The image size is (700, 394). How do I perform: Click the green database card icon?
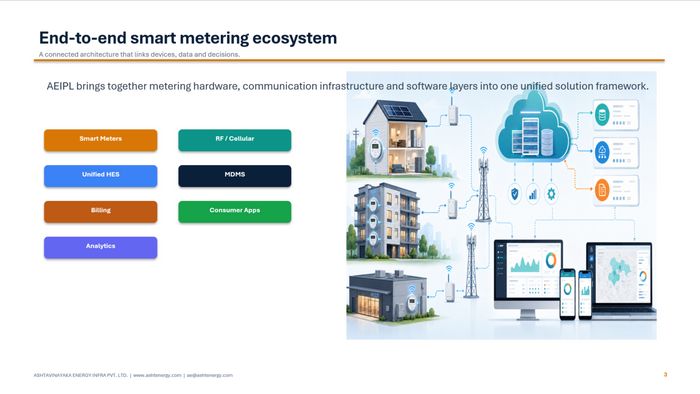[x=602, y=115]
